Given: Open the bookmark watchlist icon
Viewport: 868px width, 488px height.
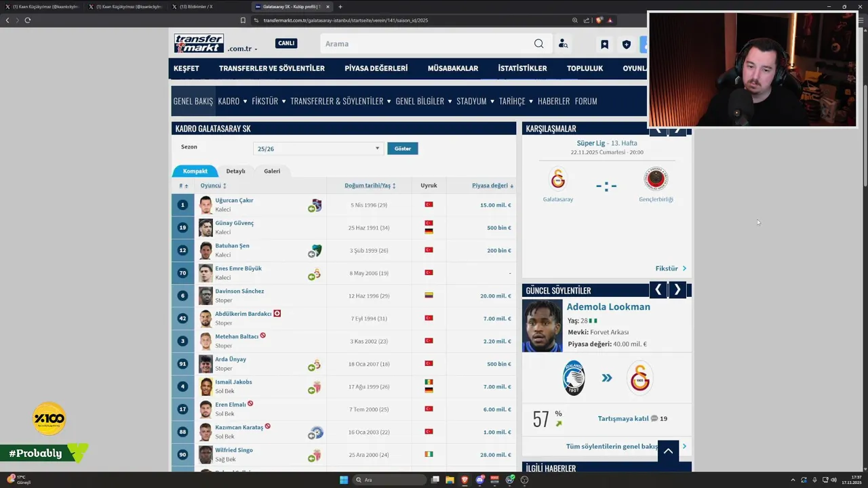Looking at the screenshot, I should [604, 45].
